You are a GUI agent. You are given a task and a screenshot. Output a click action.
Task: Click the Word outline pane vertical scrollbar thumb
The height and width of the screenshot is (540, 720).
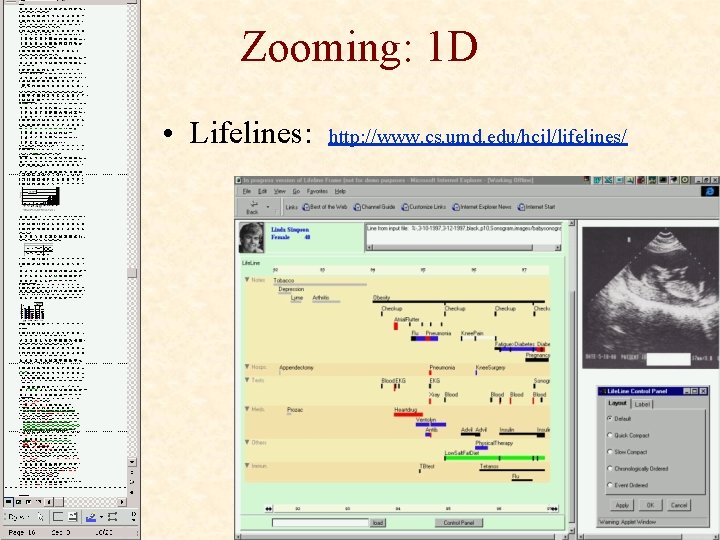point(132,273)
